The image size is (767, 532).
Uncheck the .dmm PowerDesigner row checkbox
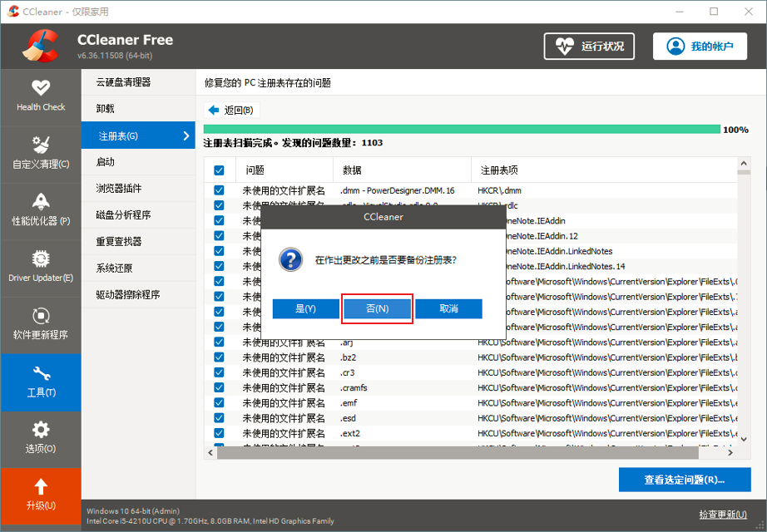(x=219, y=190)
